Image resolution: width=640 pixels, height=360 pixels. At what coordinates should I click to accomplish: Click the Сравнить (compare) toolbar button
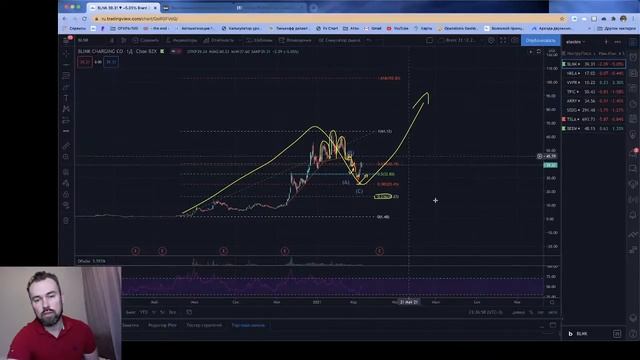[145, 40]
